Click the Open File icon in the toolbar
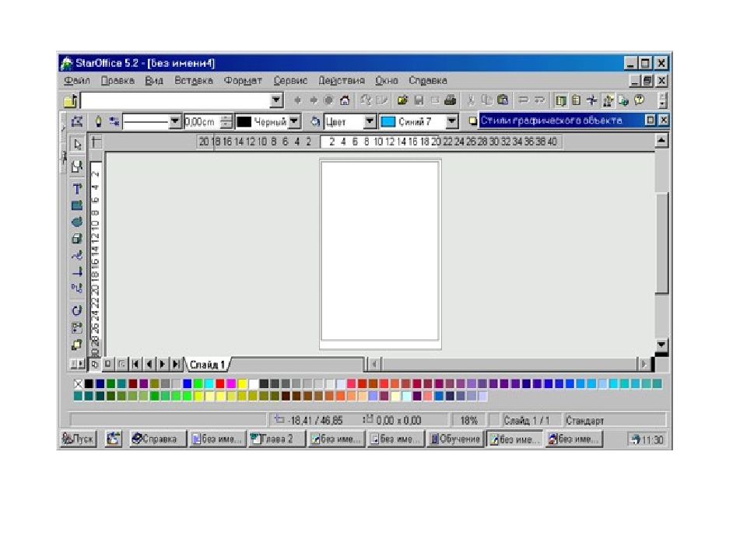 pos(402,100)
